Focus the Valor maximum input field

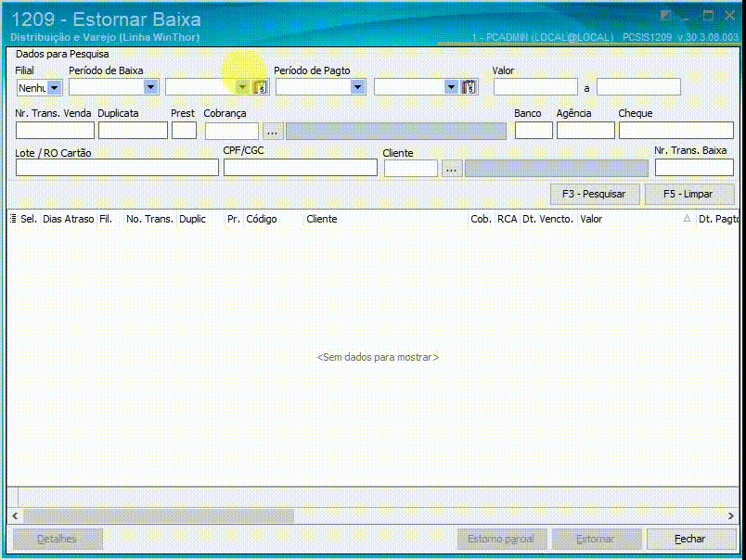pos(639,87)
